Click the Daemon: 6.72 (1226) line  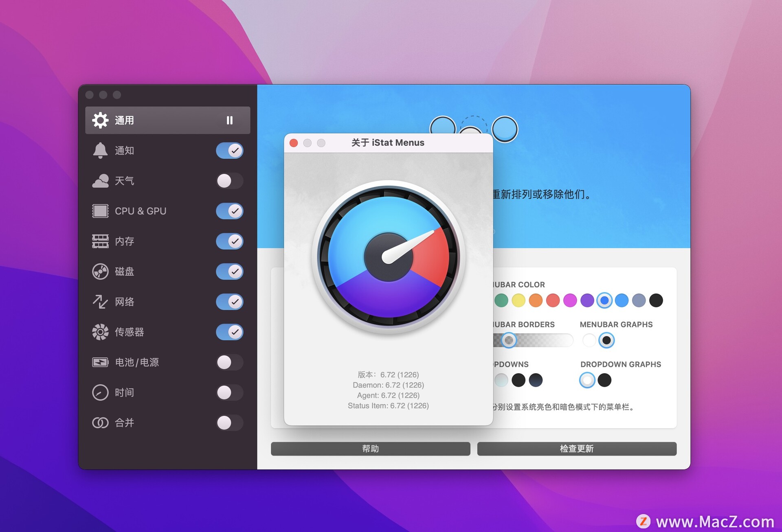point(388,385)
